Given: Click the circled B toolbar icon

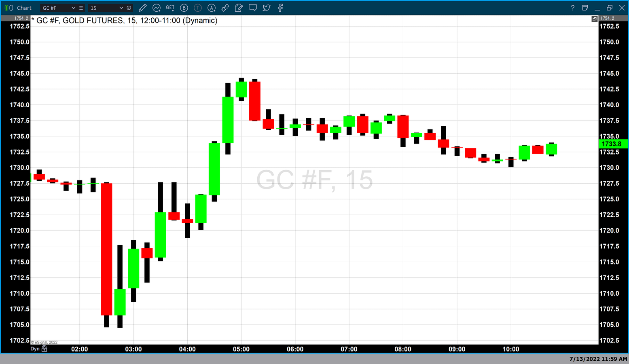Looking at the screenshot, I should pyautogui.click(x=184, y=8).
